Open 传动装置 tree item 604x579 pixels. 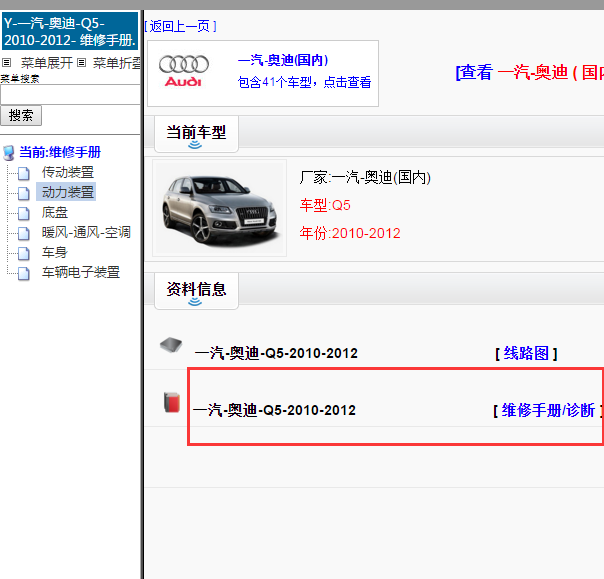point(68,172)
